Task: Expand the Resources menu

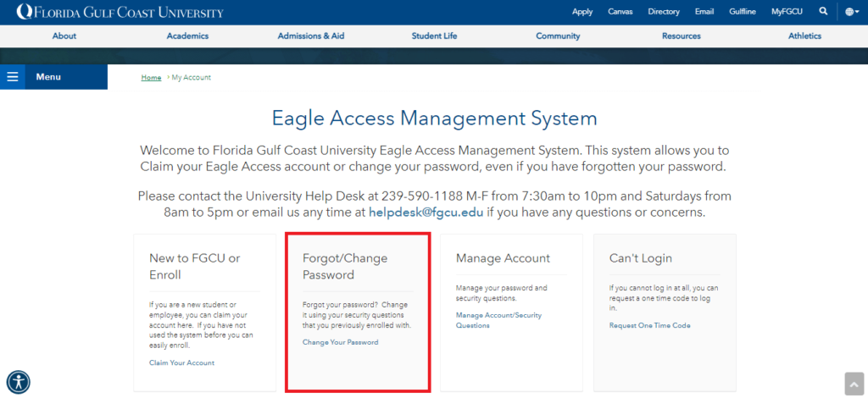Action: coord(682,36)
